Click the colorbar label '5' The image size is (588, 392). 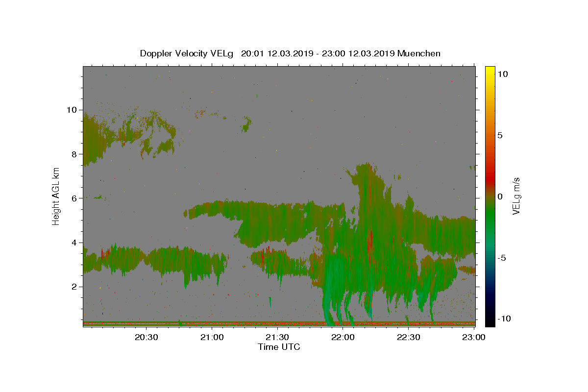[x=500, y=135]
